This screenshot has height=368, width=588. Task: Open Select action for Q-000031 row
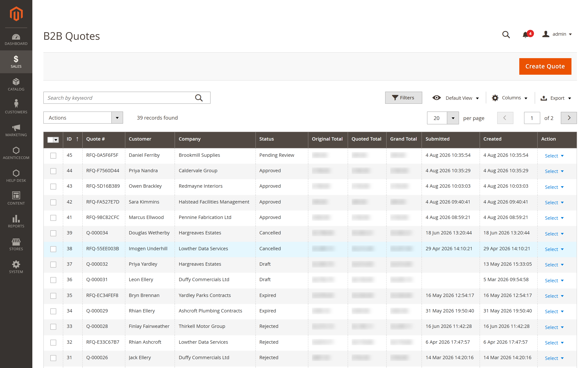[554, 281]
